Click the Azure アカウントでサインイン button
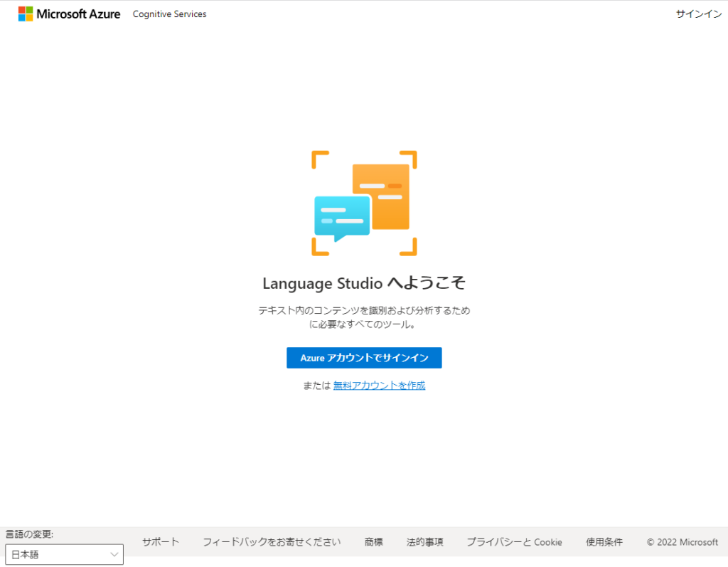The height and width of the screenshot is (567, 728). pyautogui.click(x=363, y=358)
